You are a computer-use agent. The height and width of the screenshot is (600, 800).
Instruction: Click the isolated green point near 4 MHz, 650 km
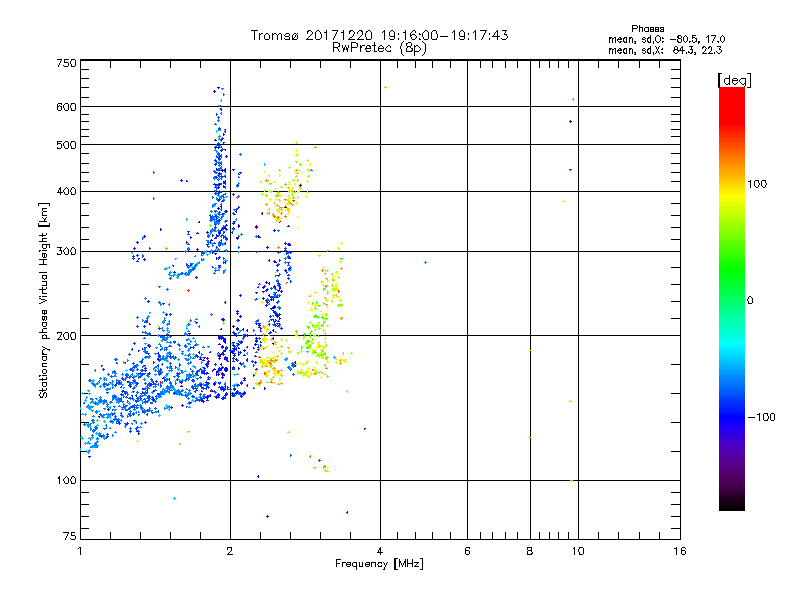385,88
